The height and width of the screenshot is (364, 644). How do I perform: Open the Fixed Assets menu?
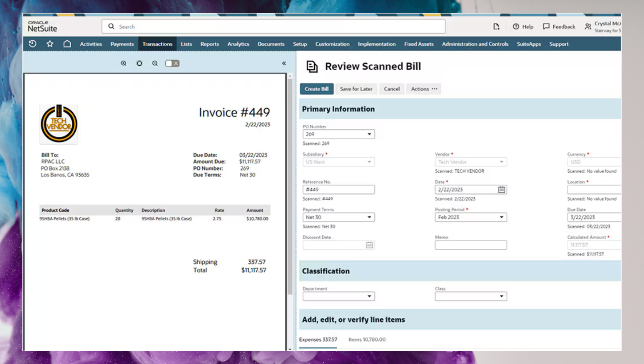(x=419, y=44)
